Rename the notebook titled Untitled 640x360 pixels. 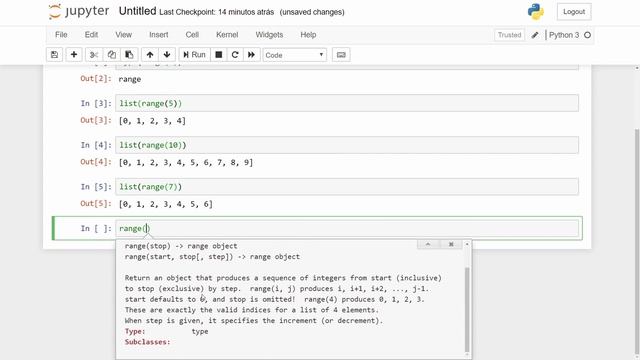pos(138,11)
